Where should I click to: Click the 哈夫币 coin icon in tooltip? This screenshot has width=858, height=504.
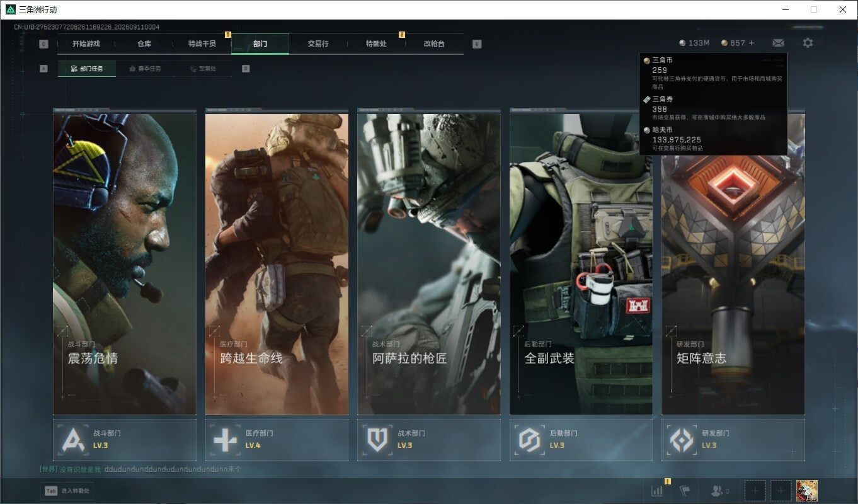tap(646, 130)
